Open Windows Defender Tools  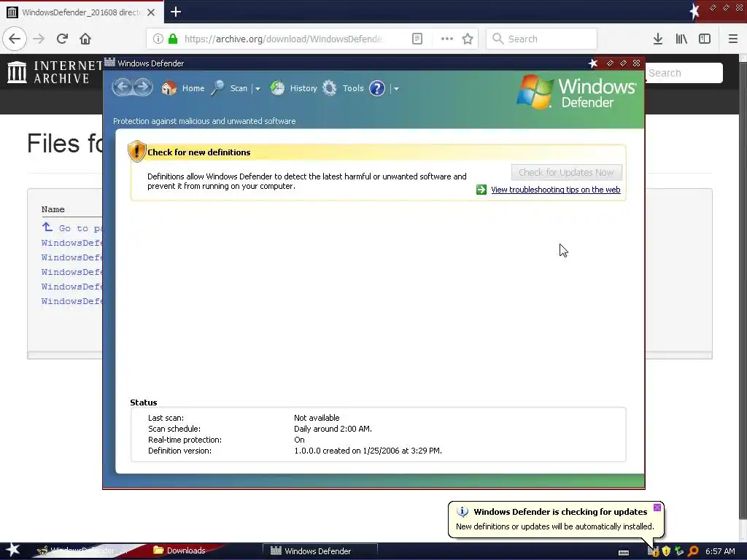[x=343, y=88]
